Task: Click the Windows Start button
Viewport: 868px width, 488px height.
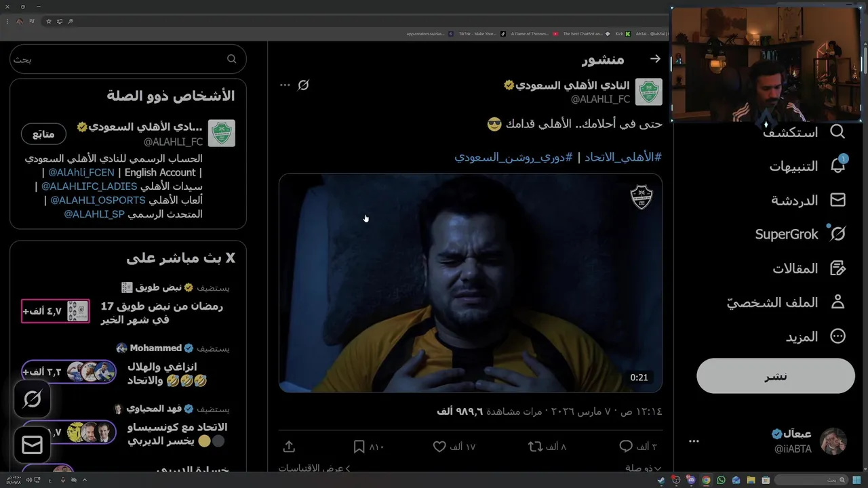Action: (x=858, y=480)
